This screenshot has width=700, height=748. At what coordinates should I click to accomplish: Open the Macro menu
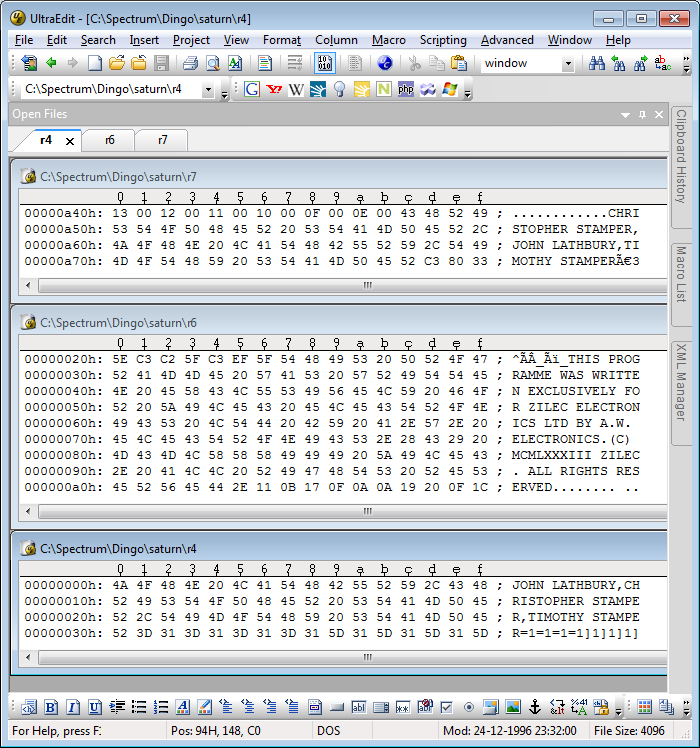pyautogui.click(x=388, y=40)
